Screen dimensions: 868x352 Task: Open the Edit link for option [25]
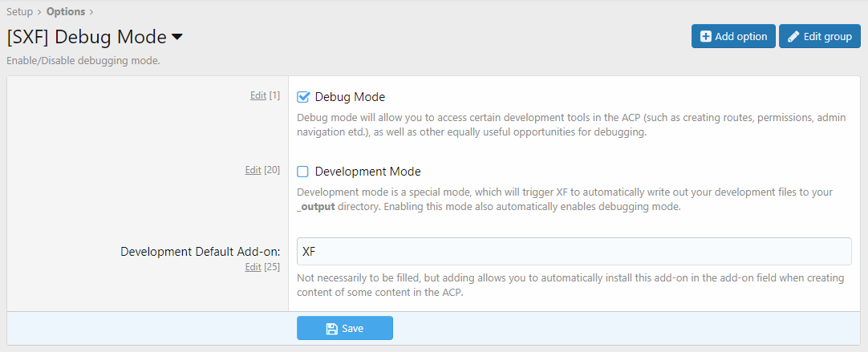point(253,267)
